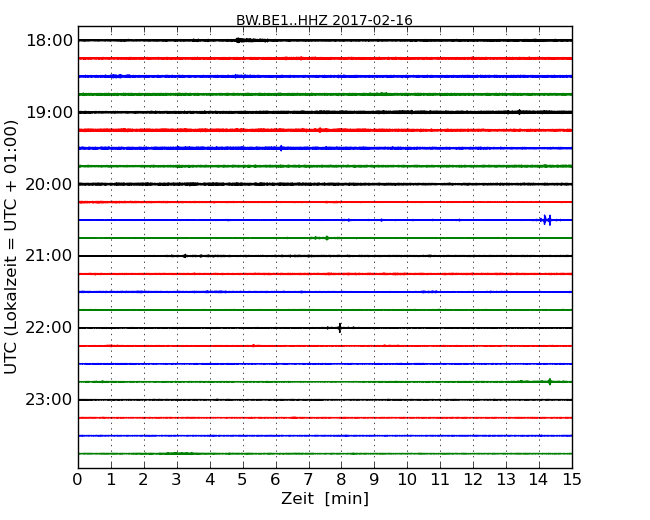
Task: Click x-axis tick label 13
Action: 506,480
